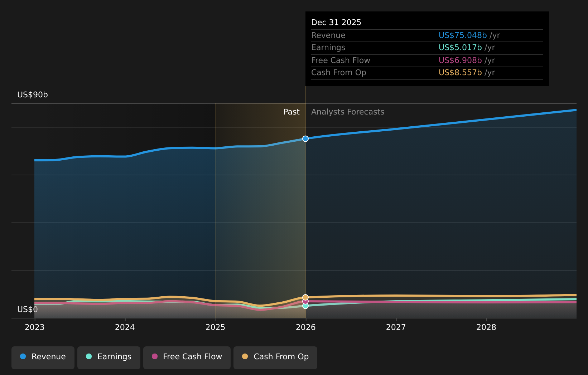Click the US$0 y-axis label
The image size is (588, 375).
[x=27, y=310]
